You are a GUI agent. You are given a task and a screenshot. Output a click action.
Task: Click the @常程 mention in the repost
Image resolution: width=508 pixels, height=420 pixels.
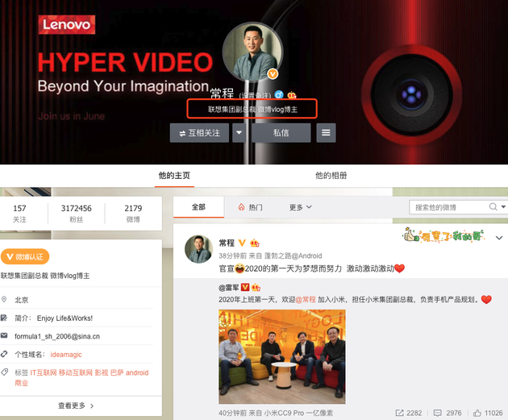click(x=306, y=300)
